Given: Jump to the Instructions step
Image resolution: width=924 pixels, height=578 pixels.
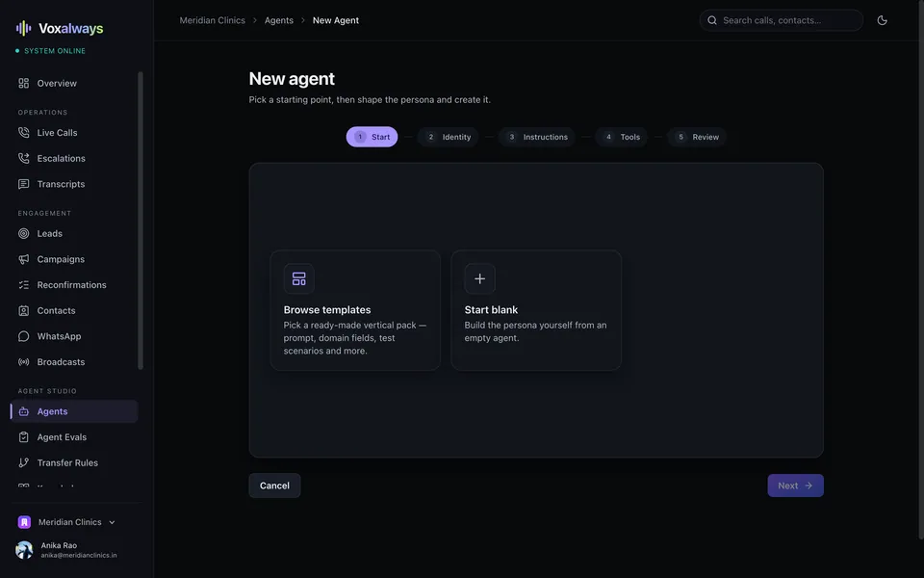Looking at the screenshot, I should pyautogui.click(x=537, y=137).
